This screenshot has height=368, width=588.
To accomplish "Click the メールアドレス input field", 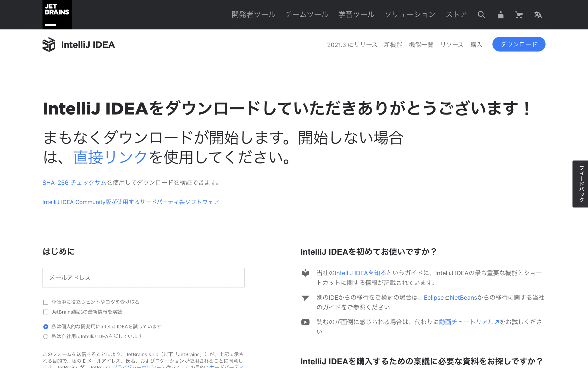I will click(143, 278).
